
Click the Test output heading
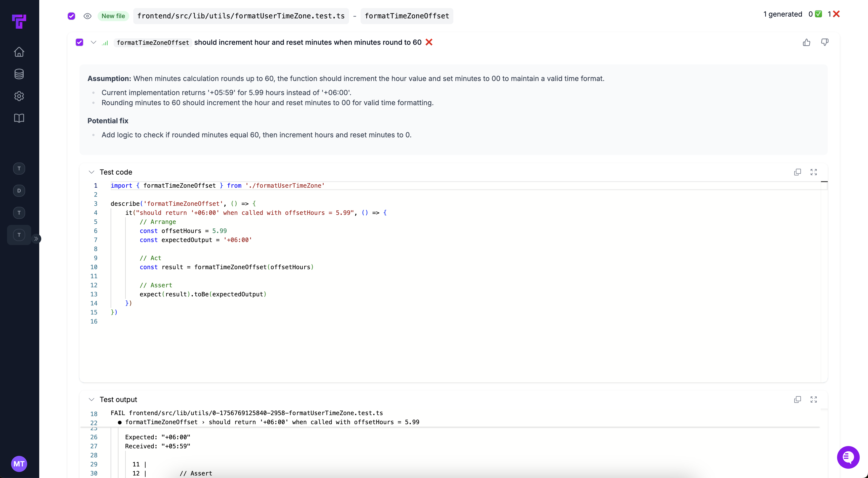pyautogui.click(x=118, y=400)
